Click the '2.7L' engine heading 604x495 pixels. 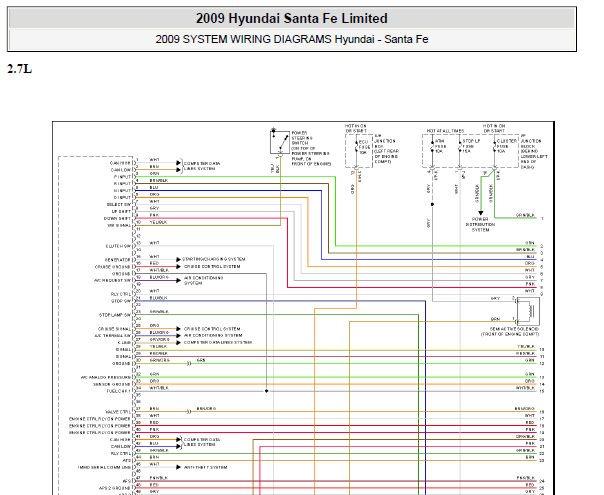tap(19, 69)
